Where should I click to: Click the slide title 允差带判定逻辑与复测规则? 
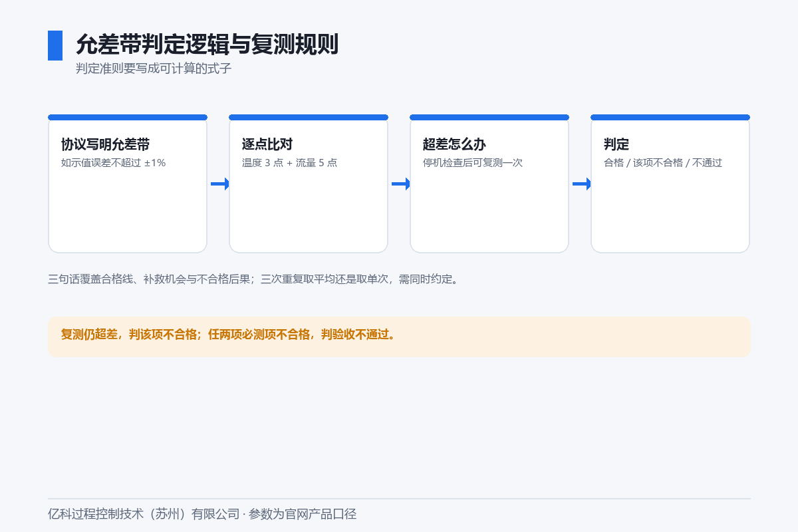pyautogui.click(x=207, y=45)
